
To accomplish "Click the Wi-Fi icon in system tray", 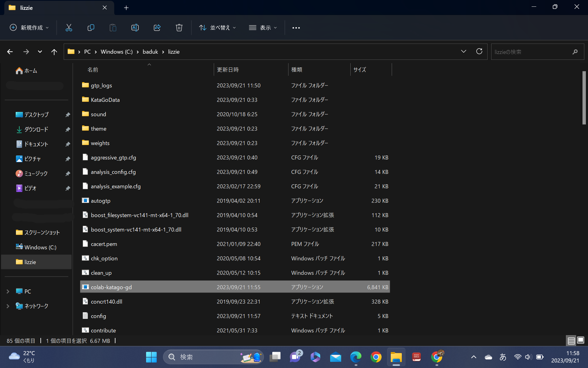I will [518, 357].
